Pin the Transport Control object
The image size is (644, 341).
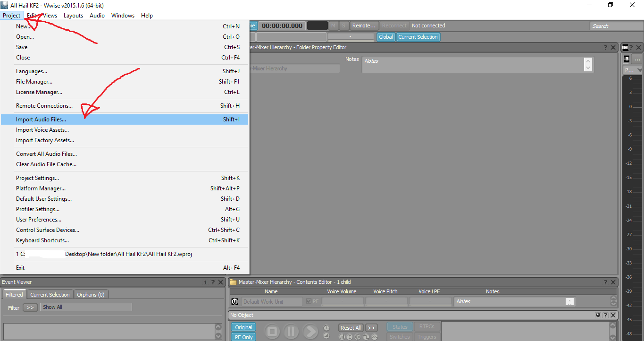click(x=598, y=315)
